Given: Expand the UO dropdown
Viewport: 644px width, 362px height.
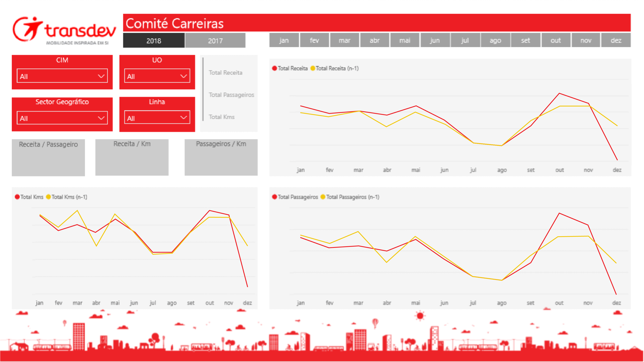Looking at the screenshot, I should click(157, 76).
